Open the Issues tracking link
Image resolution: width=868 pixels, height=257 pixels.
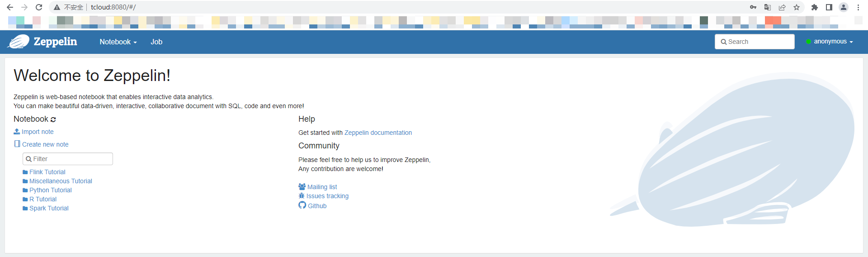click(x=324, y=196)
